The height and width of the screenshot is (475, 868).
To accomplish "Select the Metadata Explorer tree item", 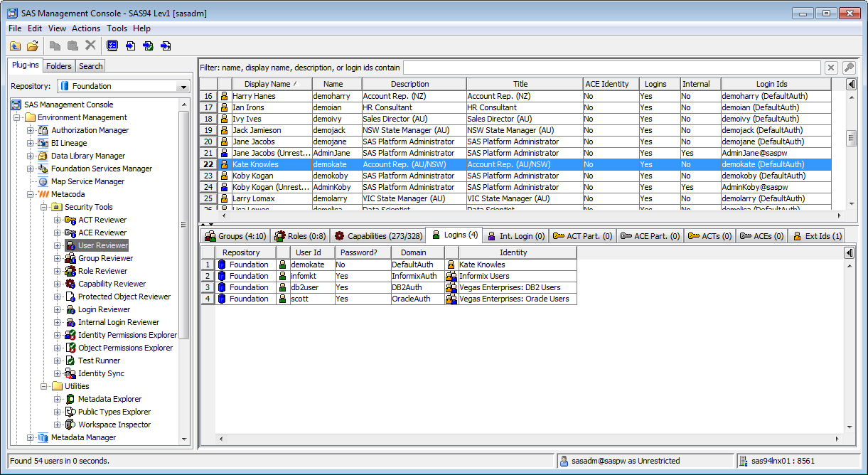I will (109, 399).
